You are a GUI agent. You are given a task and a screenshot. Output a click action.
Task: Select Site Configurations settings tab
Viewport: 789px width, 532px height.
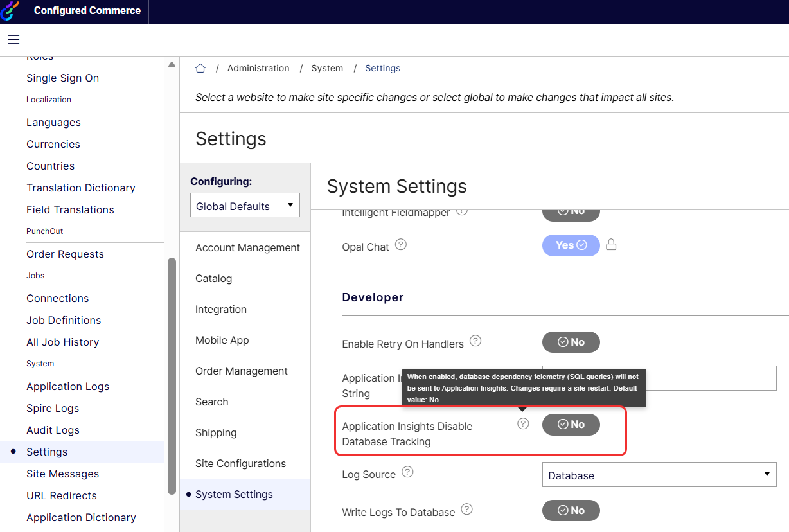point(240,463)
